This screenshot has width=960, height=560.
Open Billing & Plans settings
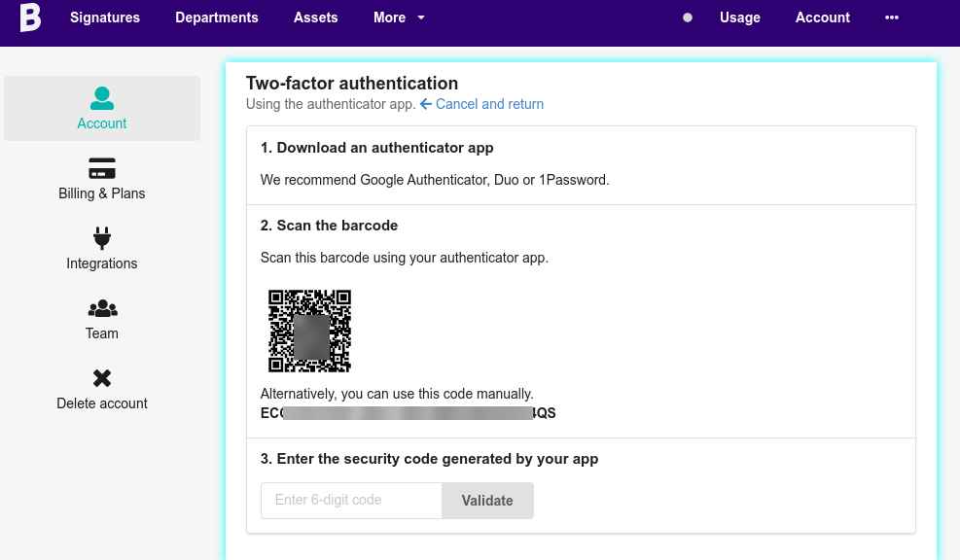click(x=101, y=193)
